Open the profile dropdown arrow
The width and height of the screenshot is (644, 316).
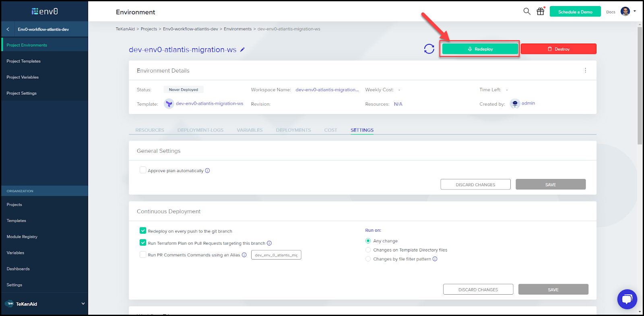(635, 11)
